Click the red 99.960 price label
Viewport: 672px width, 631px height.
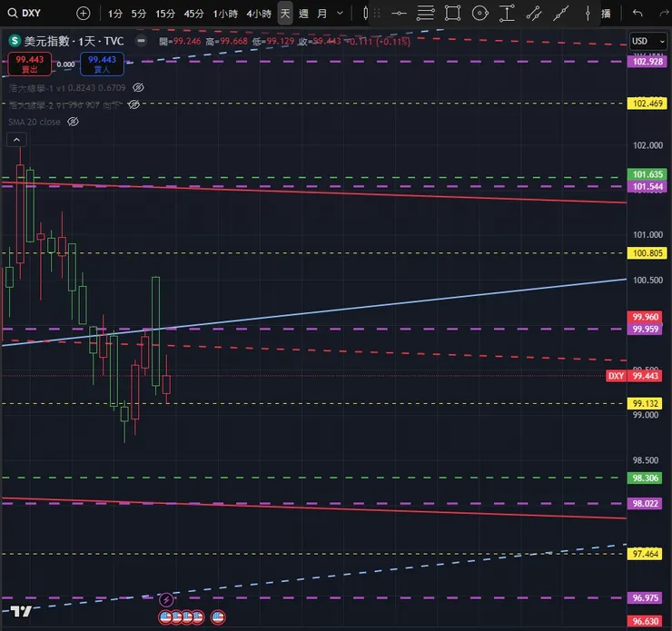click(645, 317)
